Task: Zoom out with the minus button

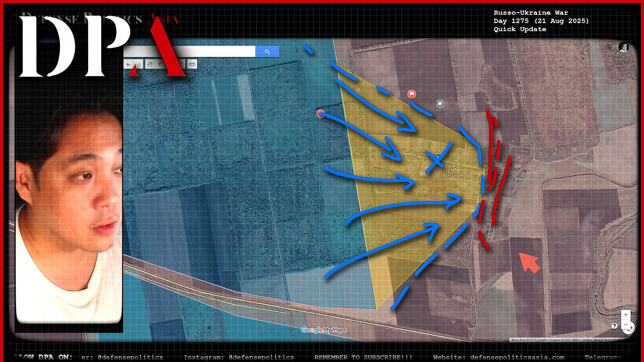Action: pos(625,324)
